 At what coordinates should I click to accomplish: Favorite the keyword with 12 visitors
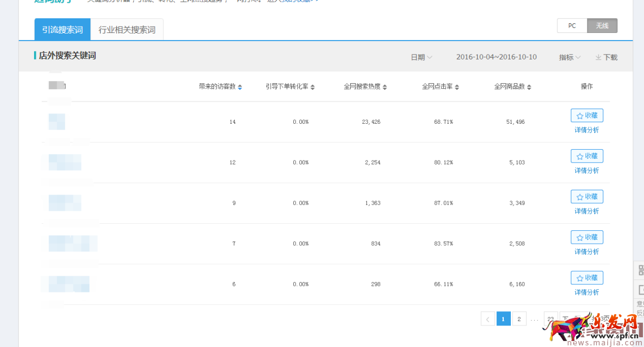[x=587, y=156]
